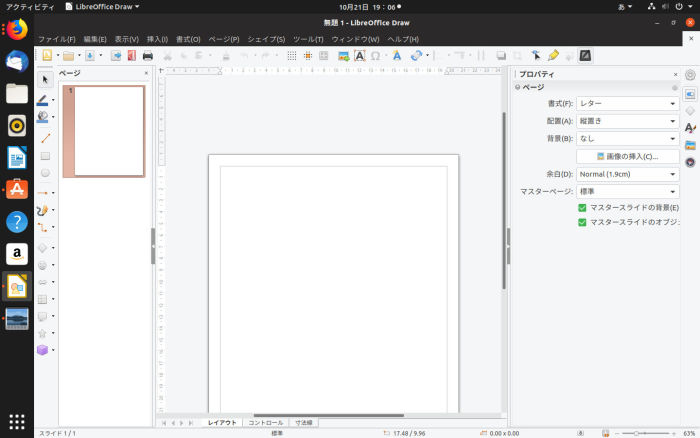The image size is (700, 438).
Task: Select page 1 thumbnail in ページ panel
Action: 104,131
